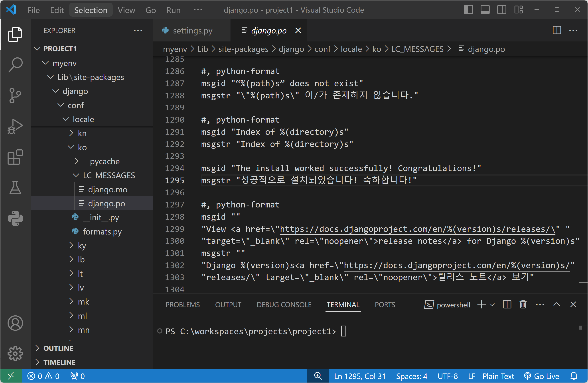The image size is (588, 383).
Task: Open django.mo in the explorer
Action: (107, 190)
